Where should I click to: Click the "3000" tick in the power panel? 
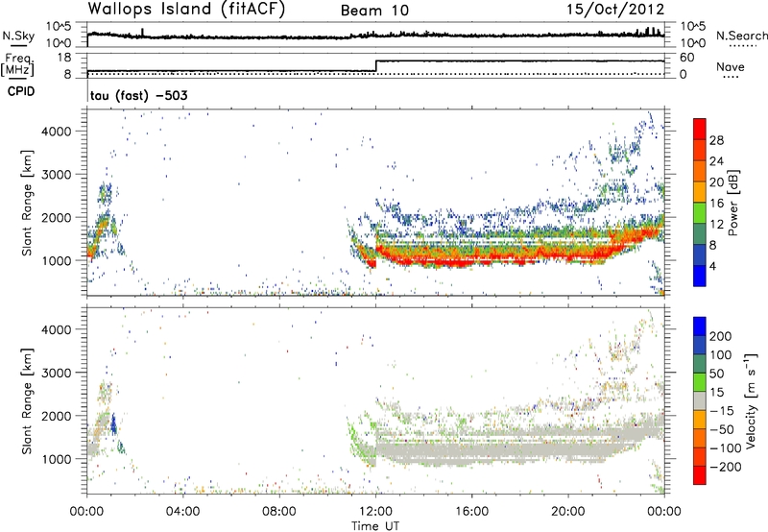click(x=56, y=175)
